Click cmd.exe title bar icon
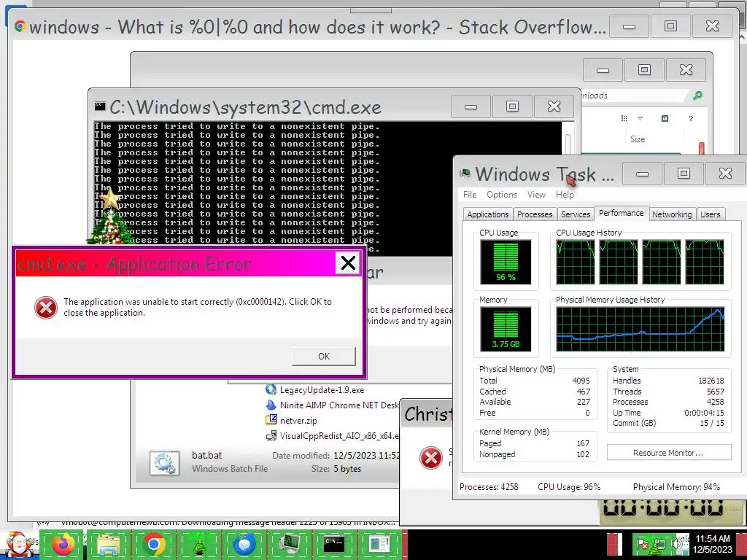The height and width of the screenshot is (560, 747). (99, 106)
